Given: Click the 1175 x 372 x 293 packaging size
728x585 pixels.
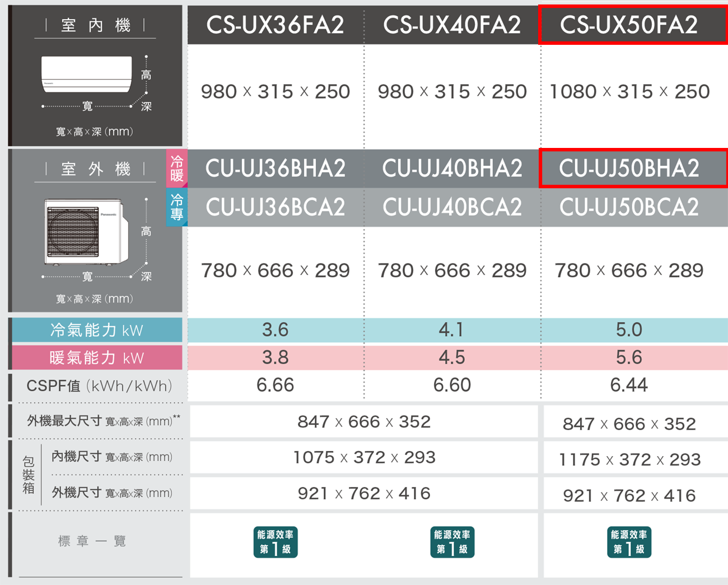Looking at the screenshot, I should coord(629,459).
